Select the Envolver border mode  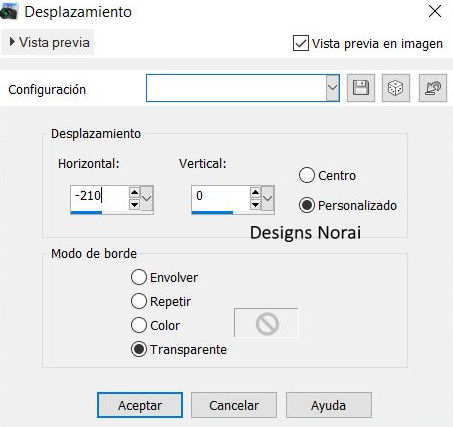coord(139,277)
